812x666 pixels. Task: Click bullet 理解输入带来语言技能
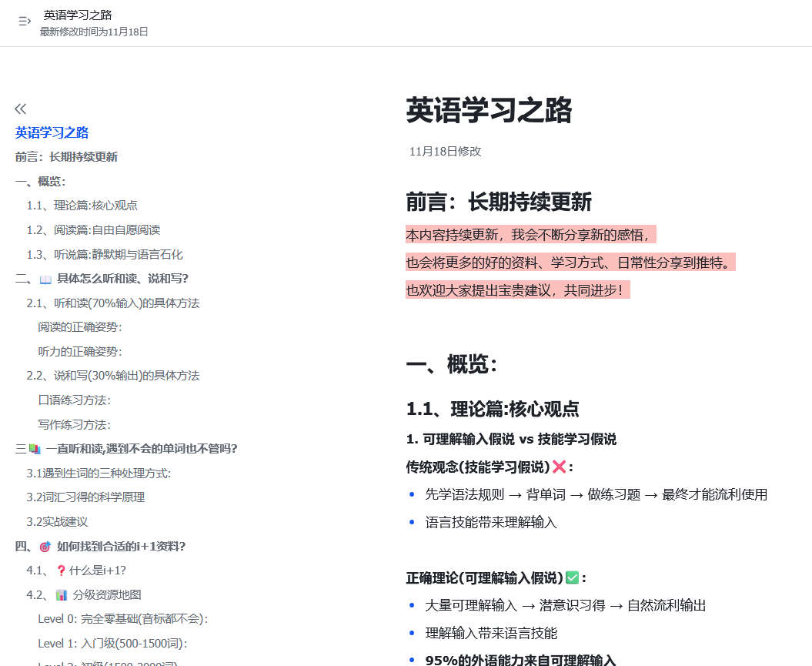pyautogui.click(x=491, y=633)
